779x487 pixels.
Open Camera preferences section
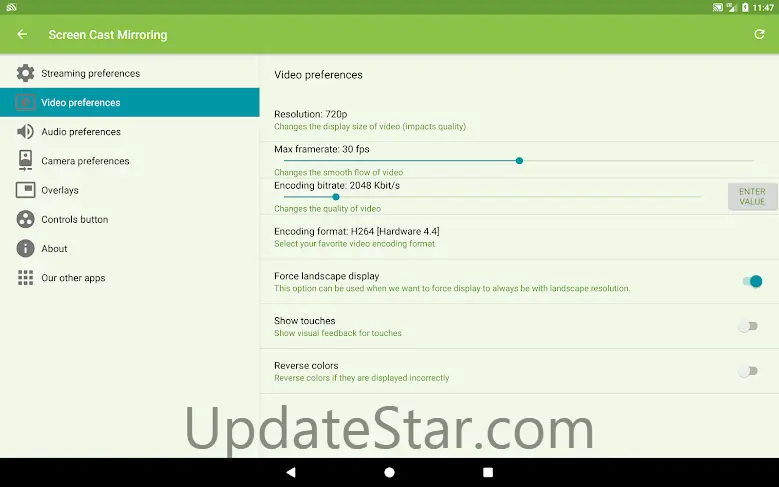[x=130, y=161]
